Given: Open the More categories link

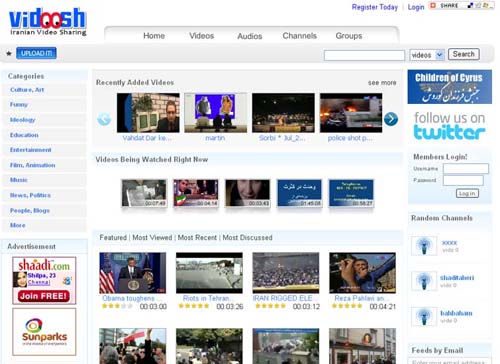Looking at the screenshot, I should [x=18, y=225].
